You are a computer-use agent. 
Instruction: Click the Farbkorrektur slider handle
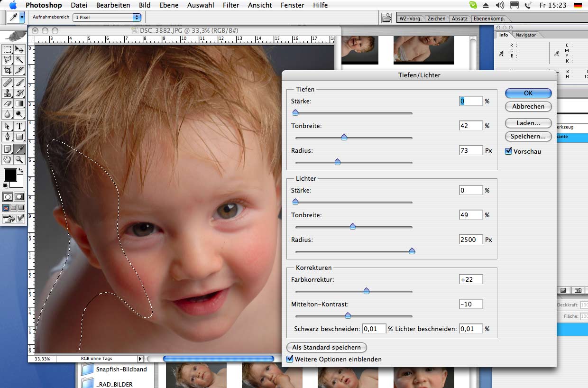(366, 291)
